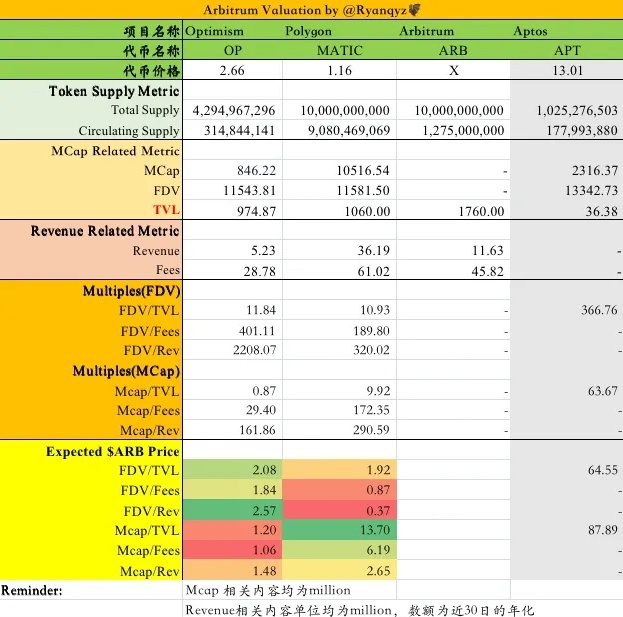
Task: Select the TVL value '36.38'
Action: 602,211
